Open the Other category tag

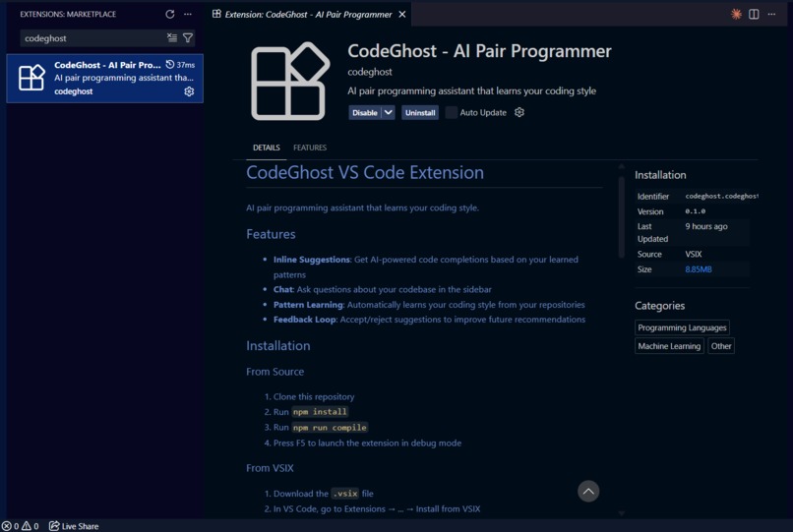(721, 346)
